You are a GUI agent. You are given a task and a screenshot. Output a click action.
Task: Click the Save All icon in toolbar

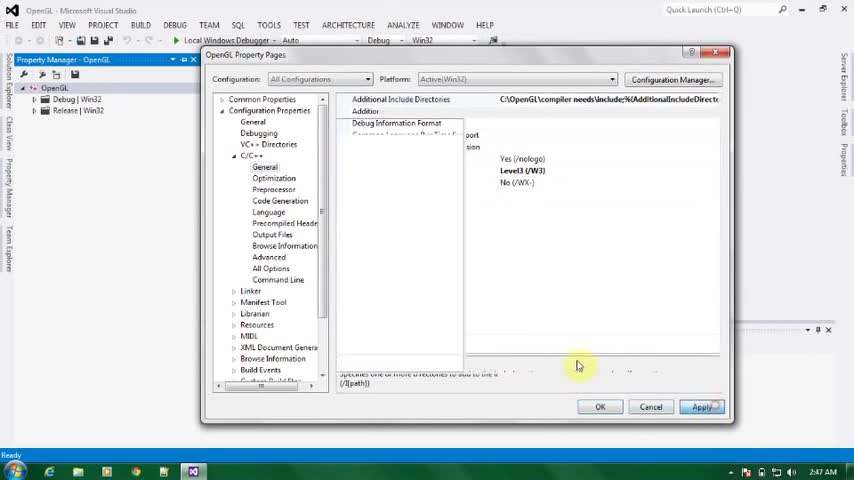(108, 40)
